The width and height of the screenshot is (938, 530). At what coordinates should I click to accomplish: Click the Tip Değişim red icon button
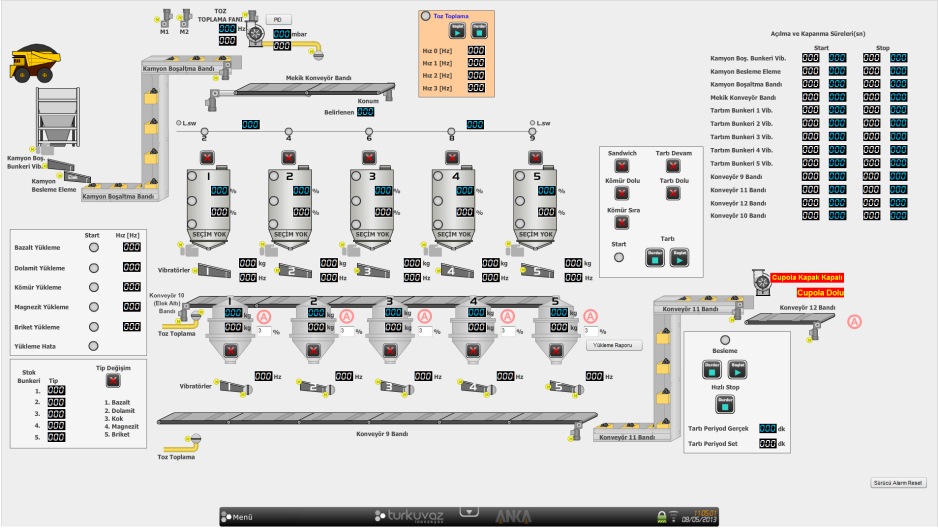pos(113,380)
